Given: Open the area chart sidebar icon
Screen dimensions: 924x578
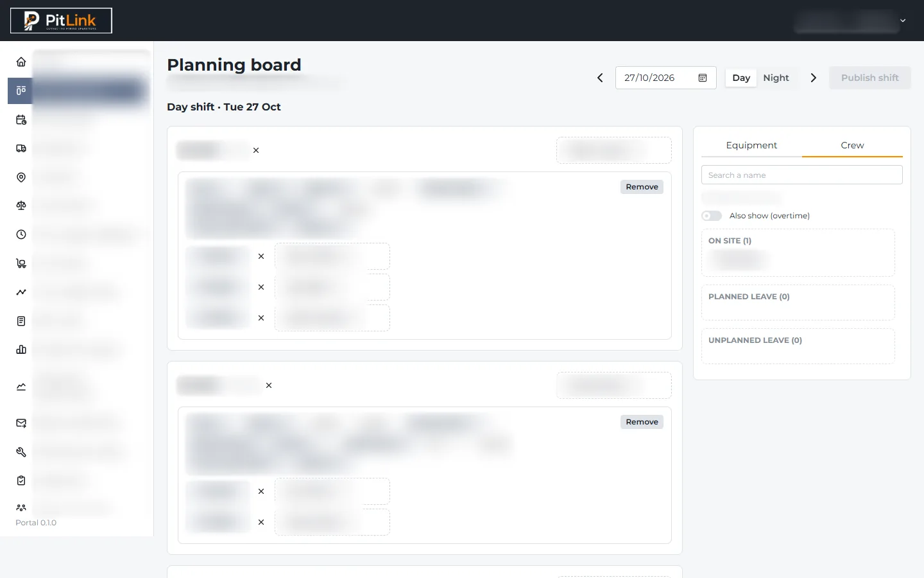Looking at the screenshot, I should (21, 387).
